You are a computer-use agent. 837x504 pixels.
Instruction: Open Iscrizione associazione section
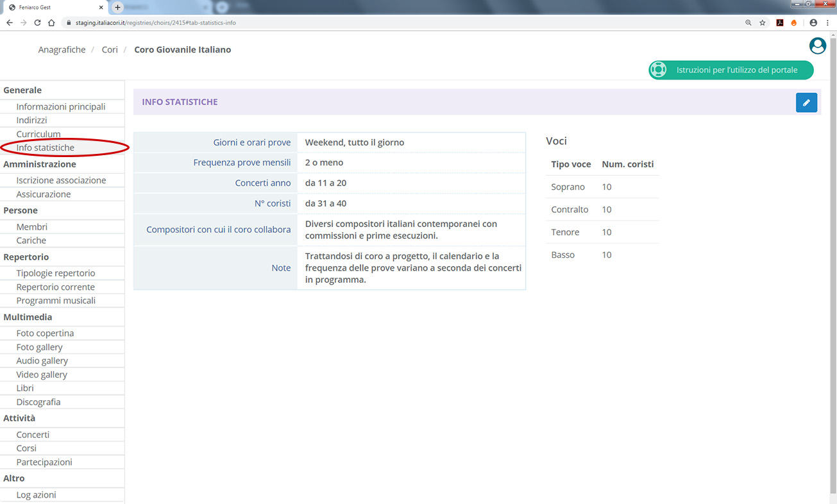point(61,180)
